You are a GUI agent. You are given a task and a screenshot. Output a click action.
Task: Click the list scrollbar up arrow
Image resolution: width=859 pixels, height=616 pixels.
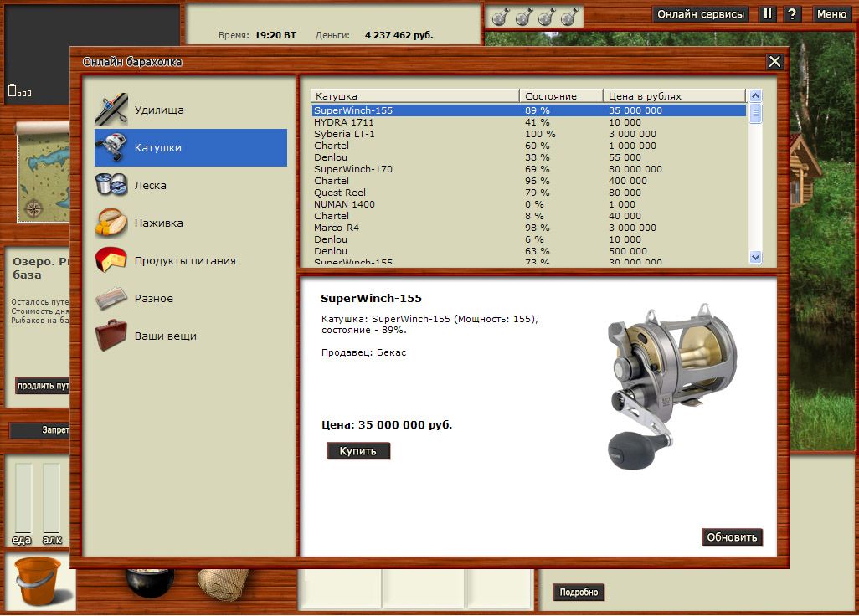click(755, 95)
